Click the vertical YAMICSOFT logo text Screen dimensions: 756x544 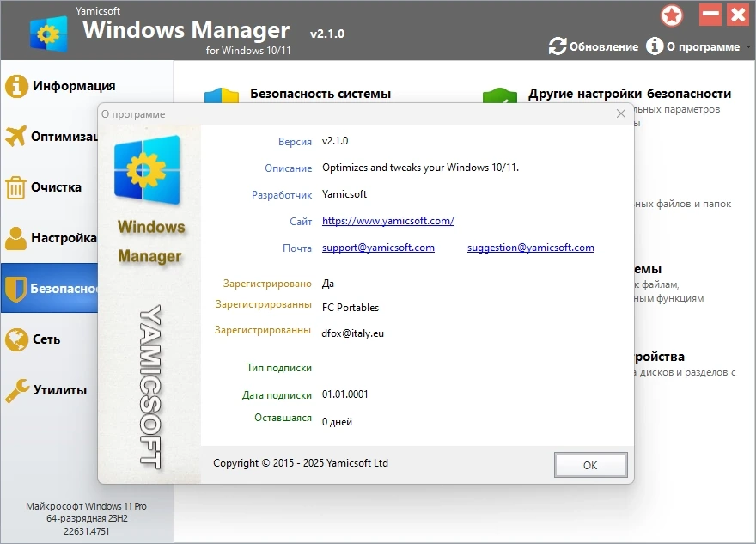pyautogui.click(x=150, y=387)
